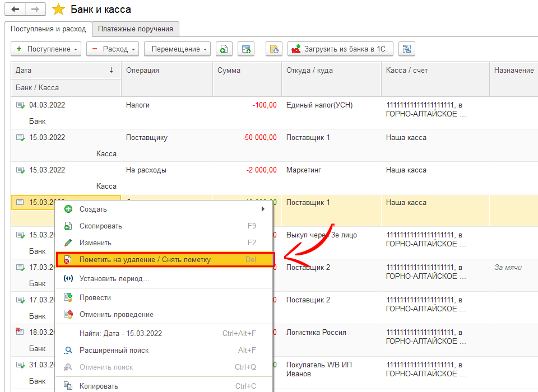538x392 pixels.
Task: Open Расширенный поиск from context menu
Action: point(114,351)
